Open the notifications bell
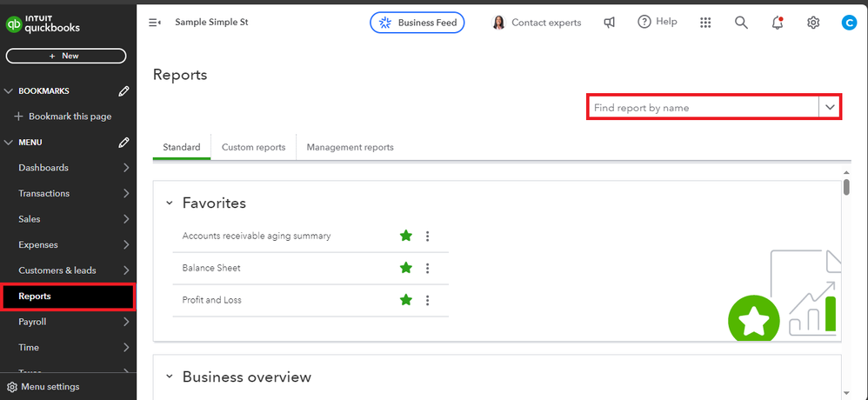The width and height of the screenshot is (868, 400). point(777,23)
